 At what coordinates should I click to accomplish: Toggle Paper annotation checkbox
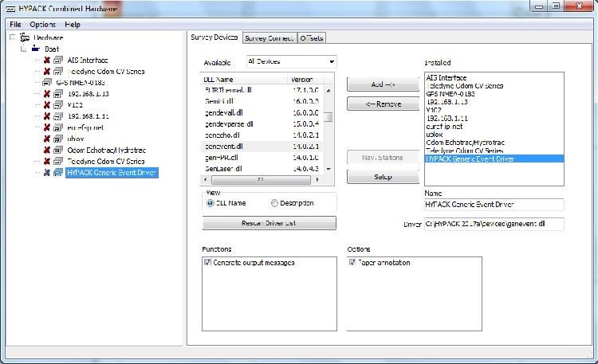tap(352, 262)
